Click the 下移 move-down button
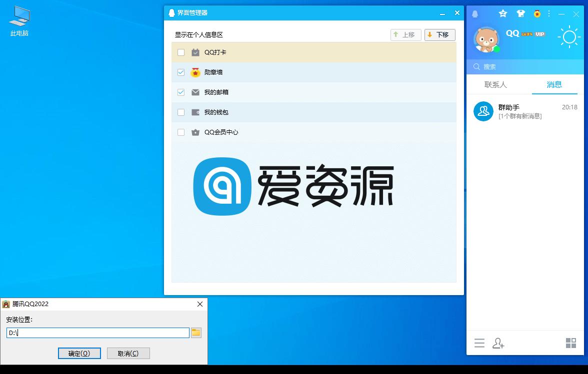This screenshot has height=374, width=588. coord(440,35)
